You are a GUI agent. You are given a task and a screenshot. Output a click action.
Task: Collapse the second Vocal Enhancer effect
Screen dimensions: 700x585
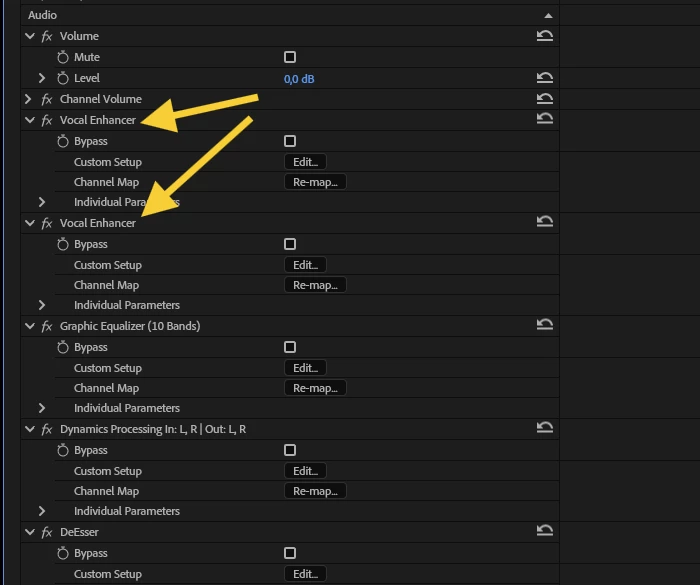point(30,223)
